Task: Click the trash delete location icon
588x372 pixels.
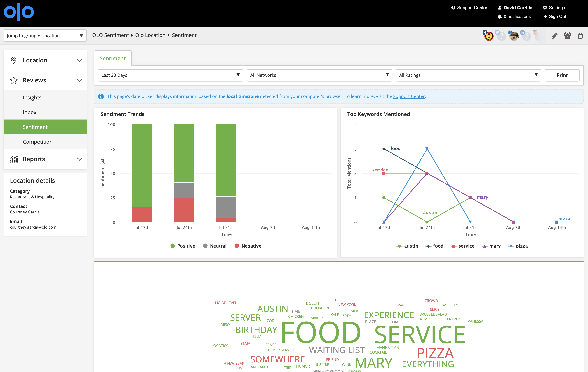Action: pyautogui.click(x=580, y=36)
